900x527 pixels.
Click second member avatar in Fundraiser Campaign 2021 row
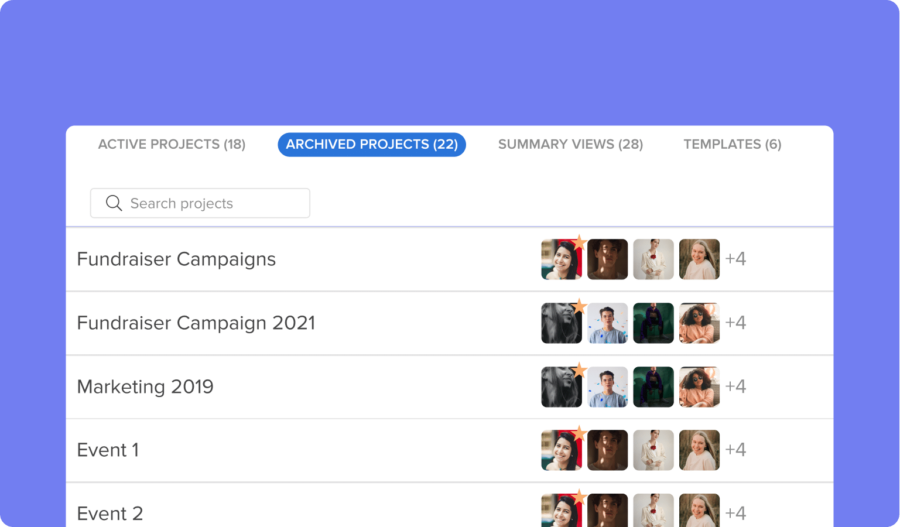click(x=607, y=323)
